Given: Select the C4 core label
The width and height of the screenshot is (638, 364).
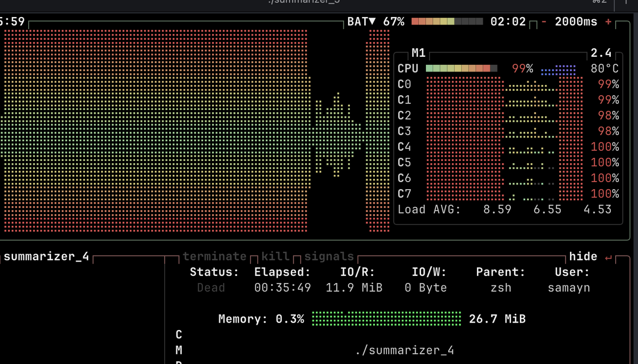Looking at the screenshot, I should pyautogui.click(x=404, y=147).
